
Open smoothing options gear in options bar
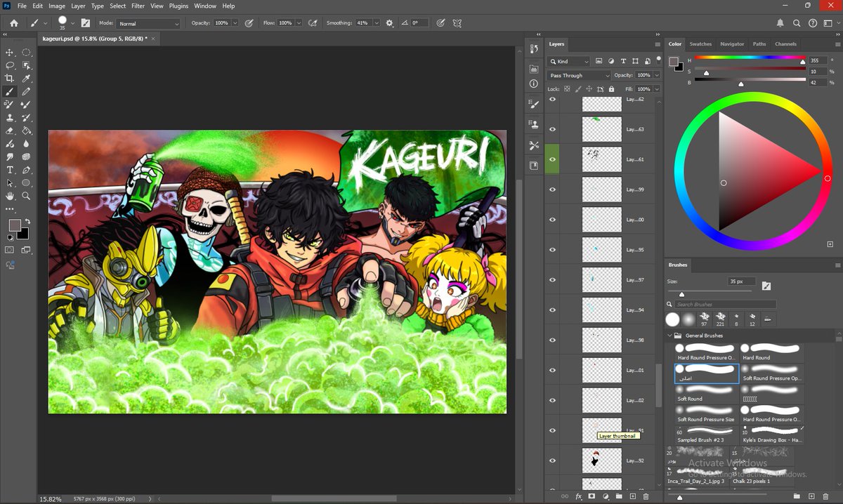pos(390,23)
